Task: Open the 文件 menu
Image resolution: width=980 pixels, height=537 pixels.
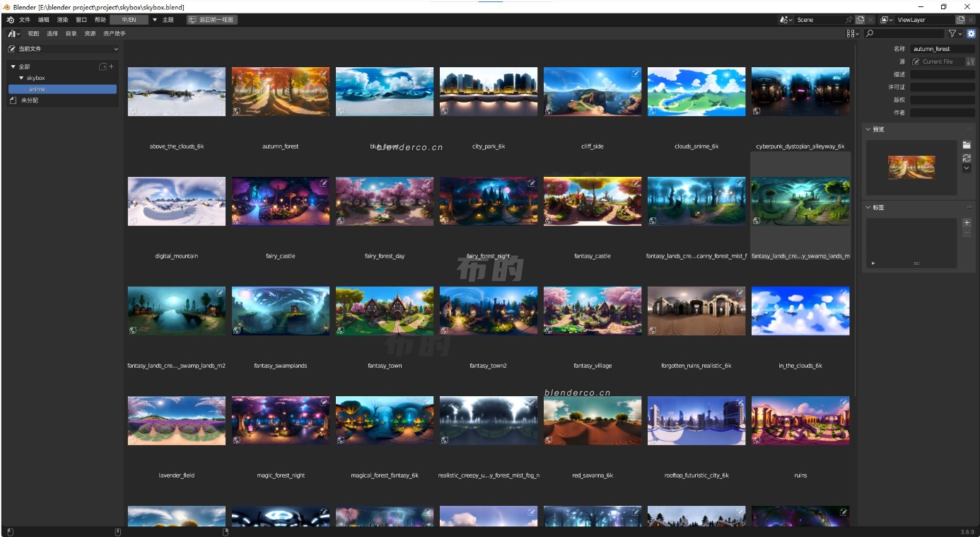Action: pyautogui.click(x=25, y=20)
